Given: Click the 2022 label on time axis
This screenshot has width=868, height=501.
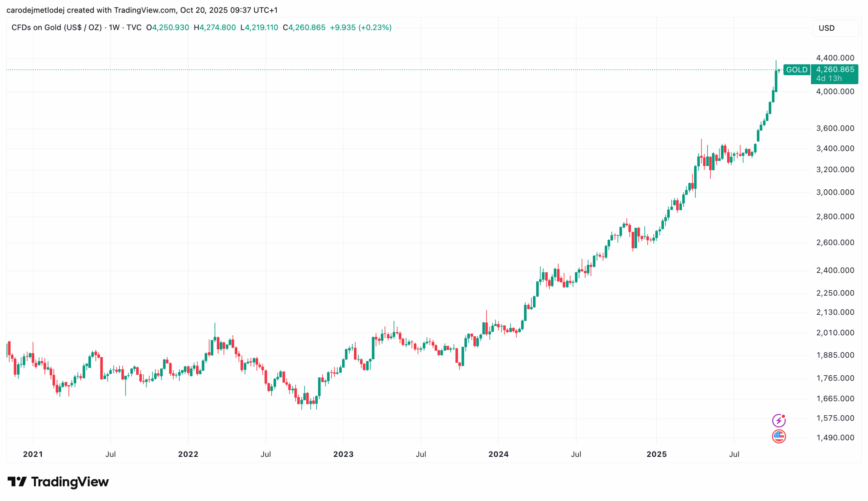Looking at the screenshot, I should pyautogui.click(x=188, y=454).
